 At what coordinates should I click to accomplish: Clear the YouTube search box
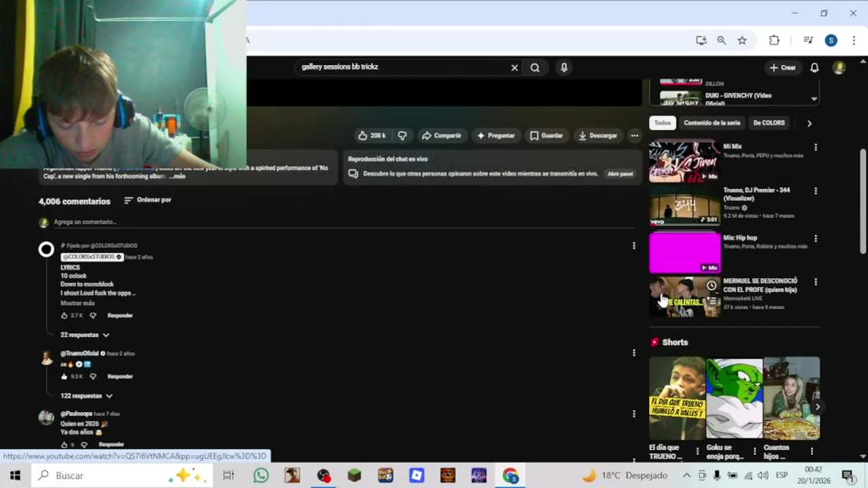click(x=514, y=68)
